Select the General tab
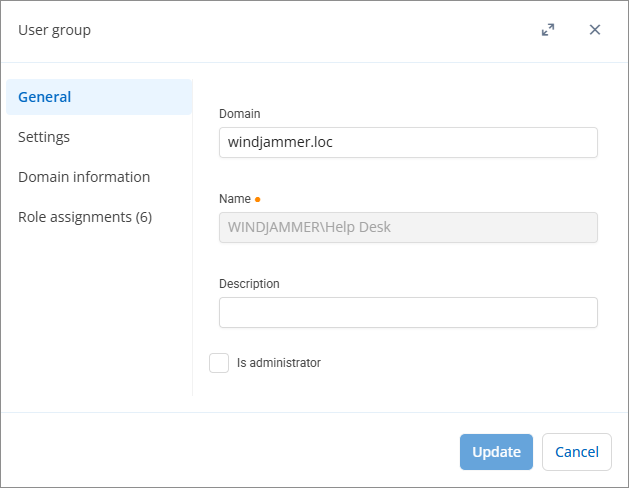 click(x=99, y=97)
